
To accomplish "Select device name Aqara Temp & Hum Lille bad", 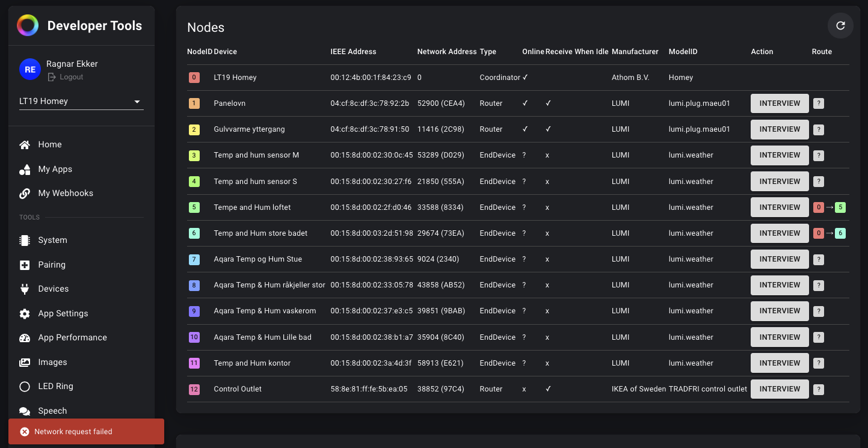I will coord(263,337).
